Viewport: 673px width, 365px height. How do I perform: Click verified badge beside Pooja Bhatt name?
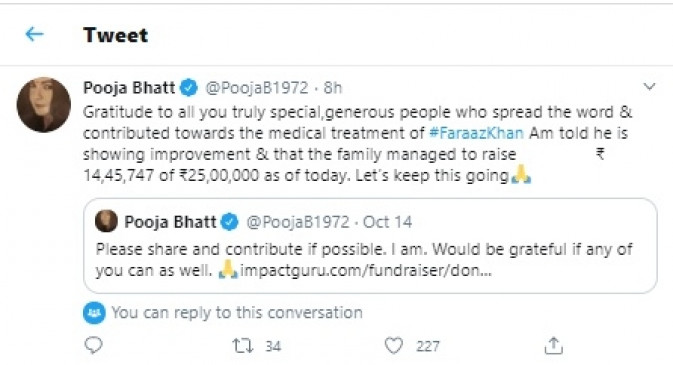click(188, 88)
